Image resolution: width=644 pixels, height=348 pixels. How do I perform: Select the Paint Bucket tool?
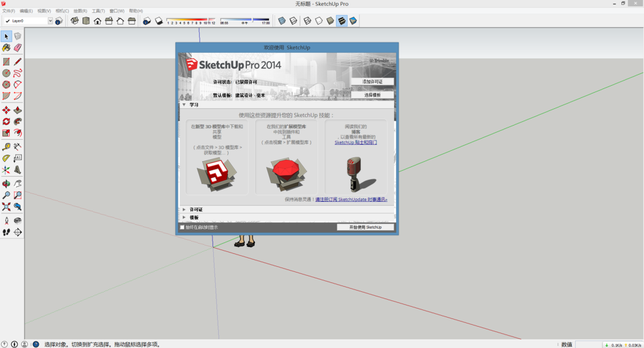point(6,48)
